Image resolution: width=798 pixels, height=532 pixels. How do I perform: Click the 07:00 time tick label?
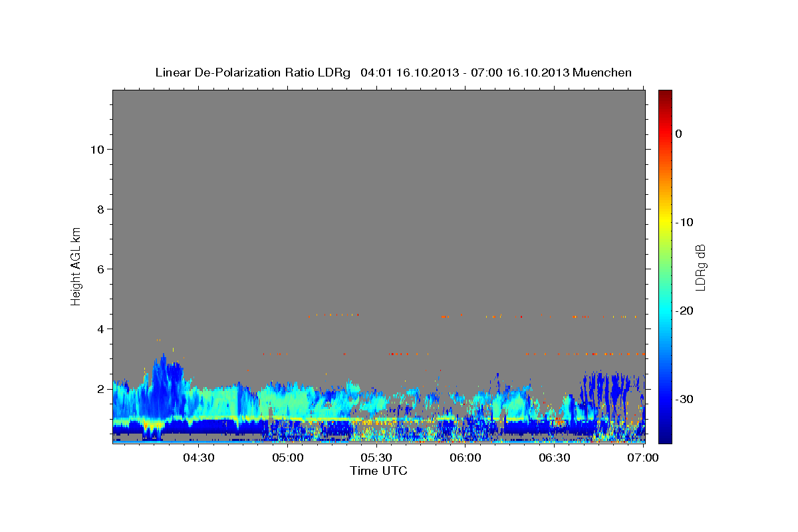(x=643, y=458)
